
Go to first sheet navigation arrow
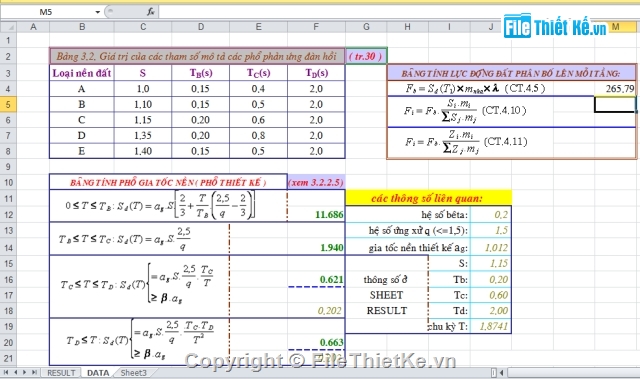click(x=6, y=372)
